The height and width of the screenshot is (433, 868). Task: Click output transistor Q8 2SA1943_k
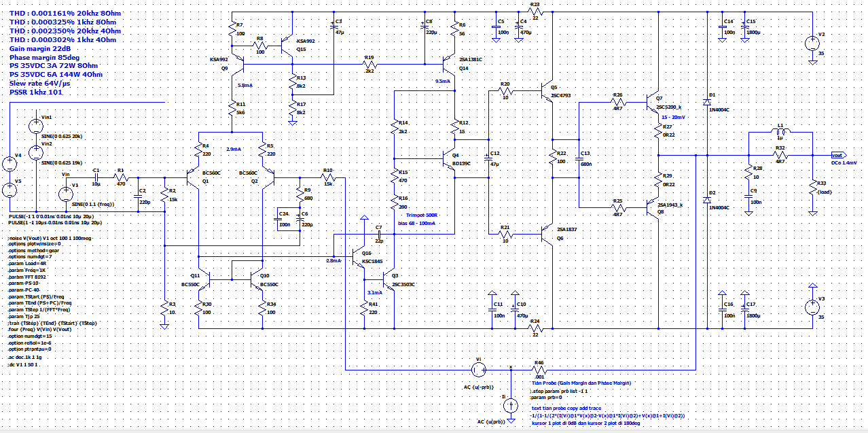point(654,207)
